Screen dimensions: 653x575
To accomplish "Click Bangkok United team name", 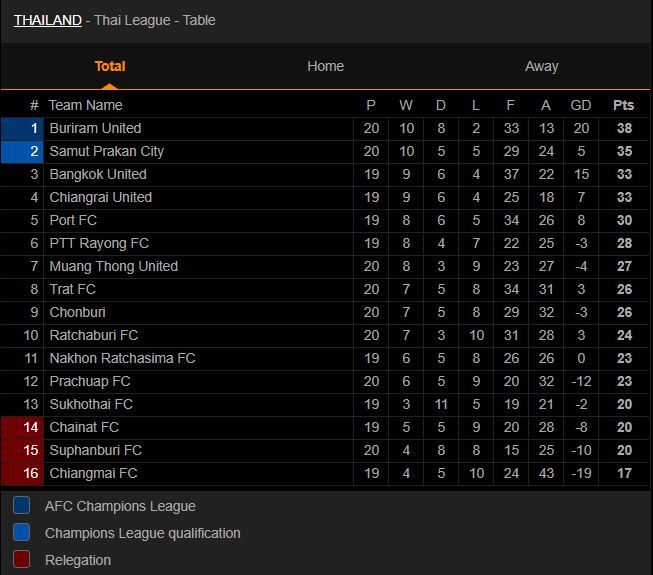I will (x=98, y=174).
